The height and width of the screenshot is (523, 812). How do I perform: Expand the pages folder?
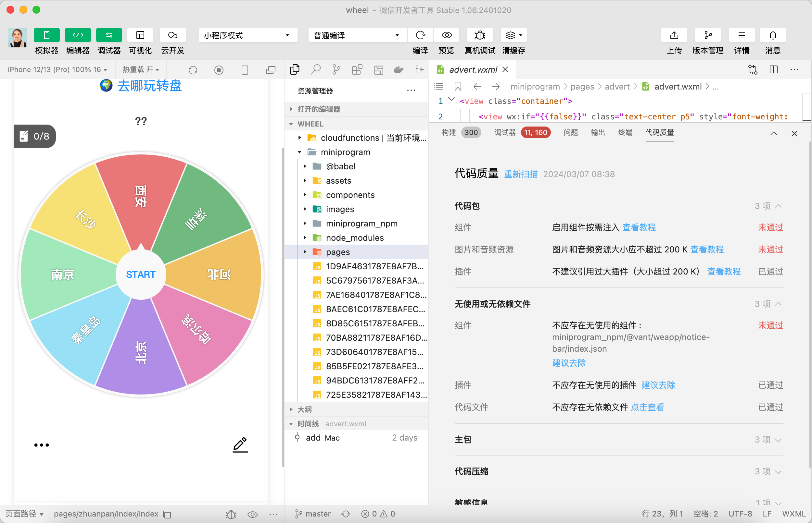(x=337, y=252)
